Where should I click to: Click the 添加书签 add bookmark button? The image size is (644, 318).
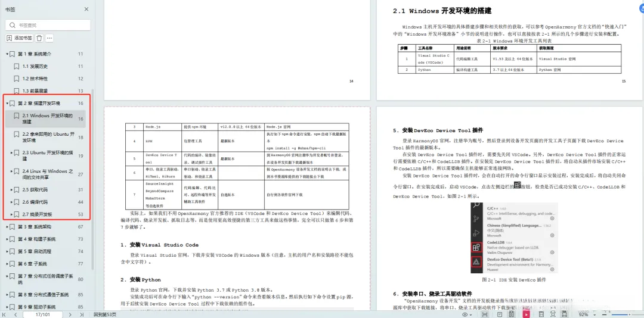(19, 38)
